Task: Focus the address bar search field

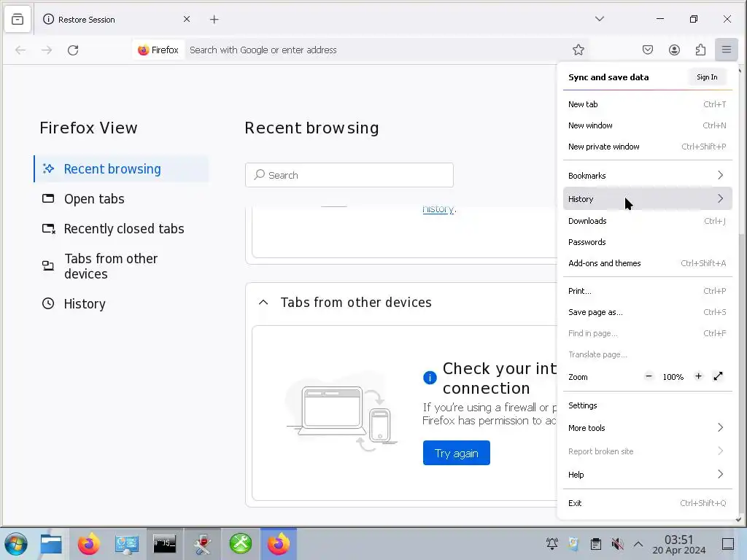Action: [376, 50]
